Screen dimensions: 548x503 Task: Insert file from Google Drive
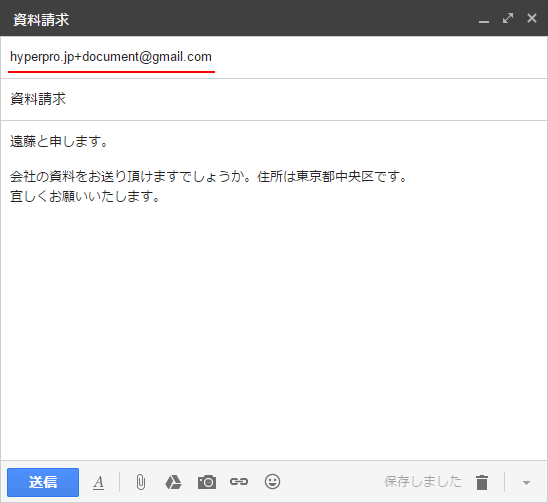(x=173, y=482)
